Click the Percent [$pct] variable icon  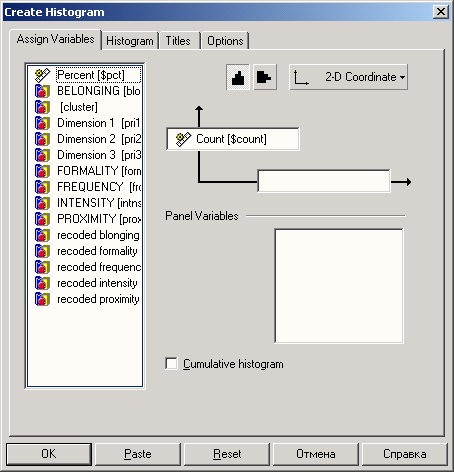[x=42, y=75]
